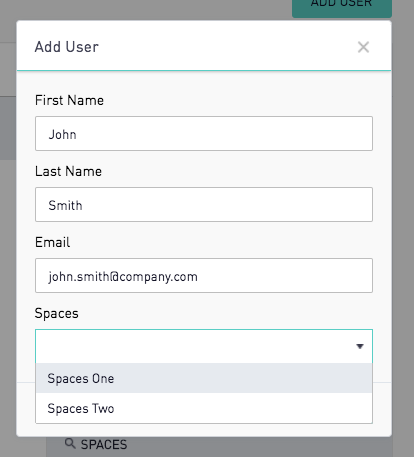Click the Email input field
Screen dimensions: 414x457
pos(204,275)
